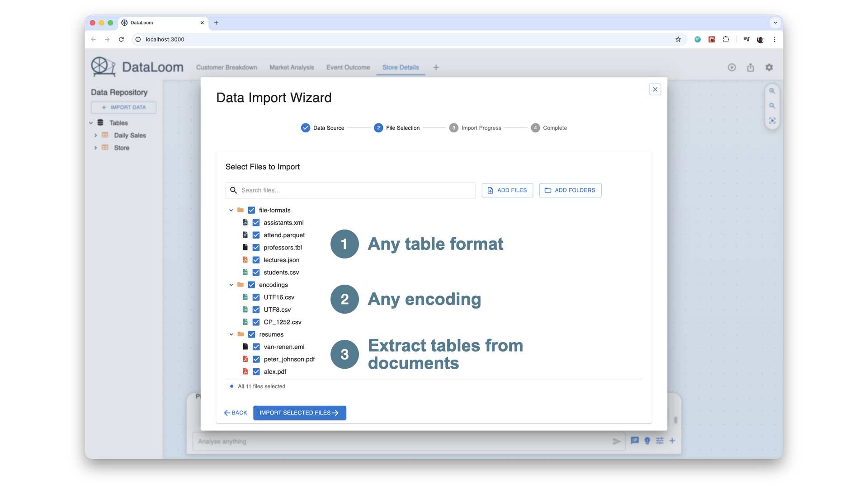
Task: Click the zoom-in magnifier on the canvas panel
Action: click(772, 90)
